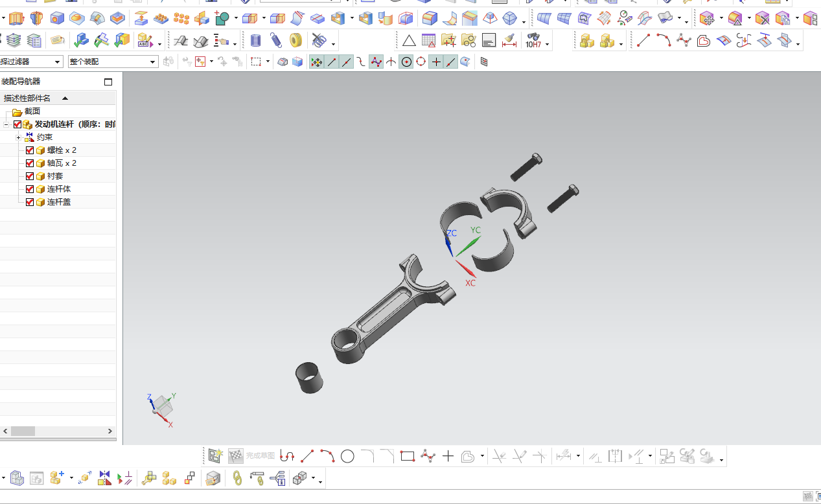Uncheck the 发动机连杆 assembly checkbox

(x=17, y=124)
